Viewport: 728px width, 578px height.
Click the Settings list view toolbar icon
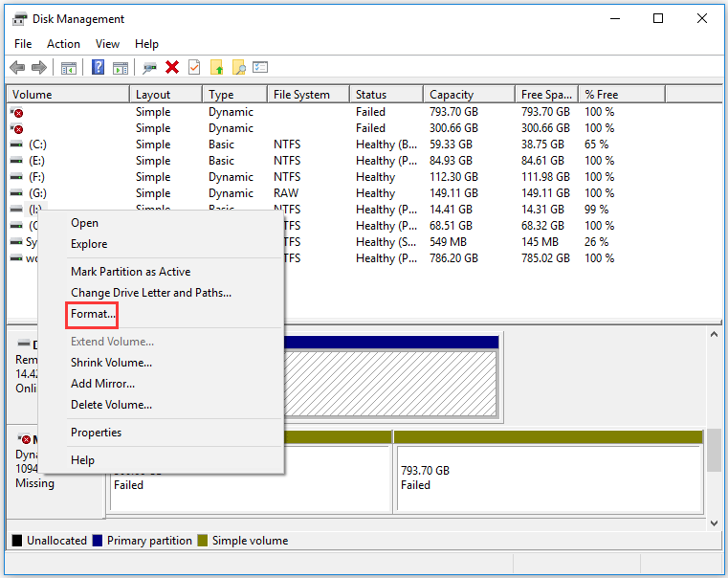click(x=260, y=67)
